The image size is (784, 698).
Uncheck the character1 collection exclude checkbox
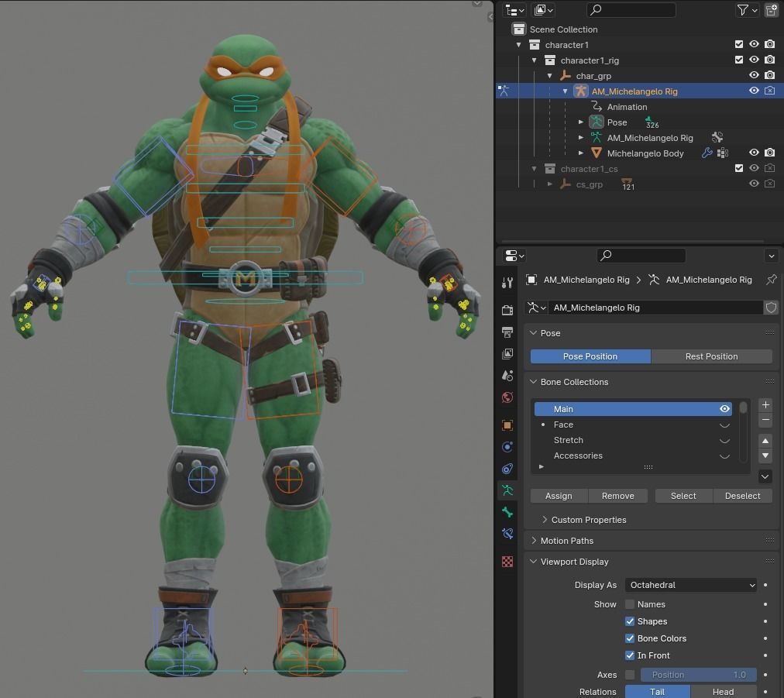[739, 44]
